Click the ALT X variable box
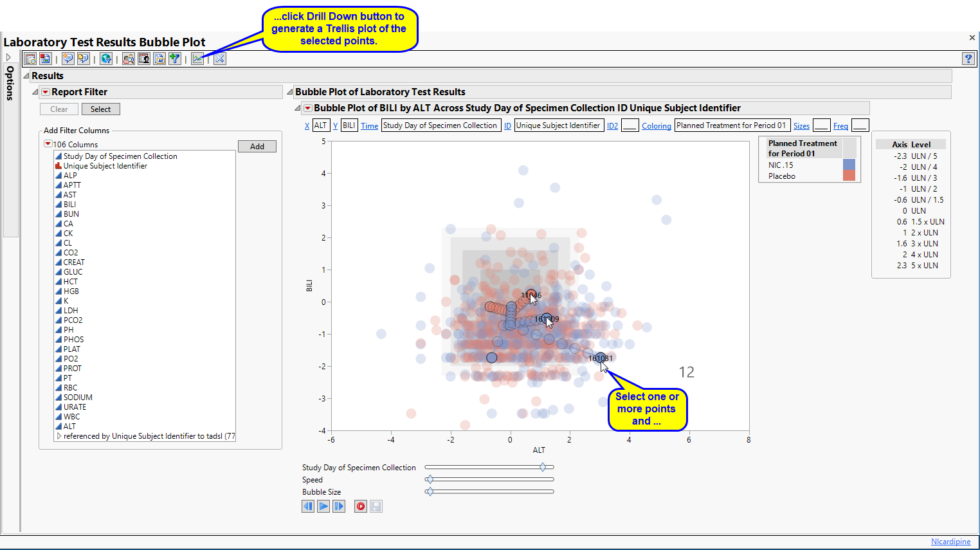The width and height of the screenshot is (980, 550). tap(321, 125)
